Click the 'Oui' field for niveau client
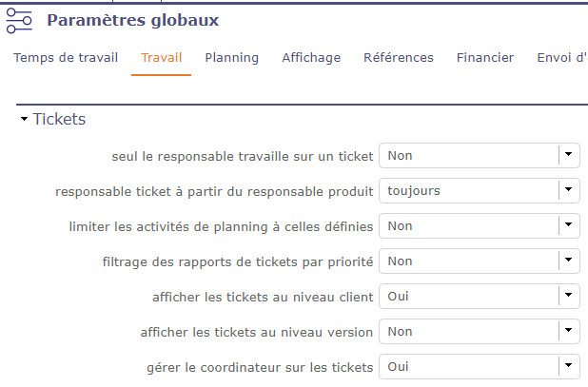 point(466,296)
